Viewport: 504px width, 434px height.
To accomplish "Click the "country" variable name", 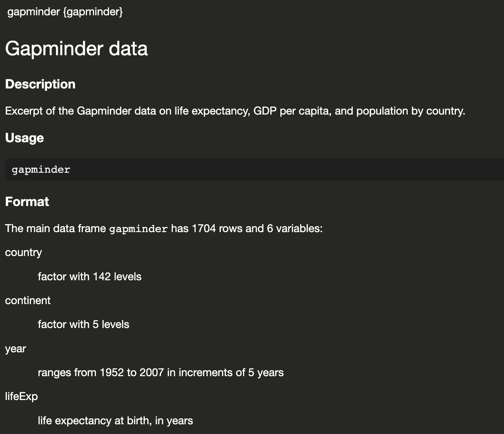I will [24, 252].
